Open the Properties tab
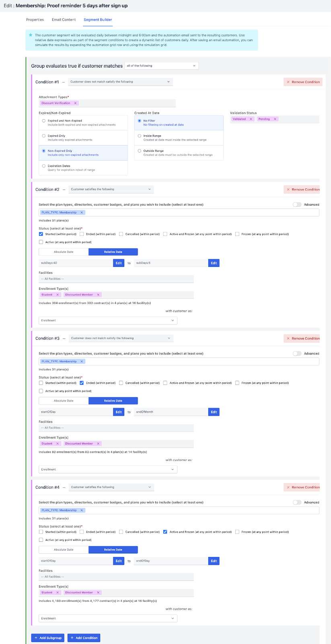 pyautogui.click(x=35, y=20)
